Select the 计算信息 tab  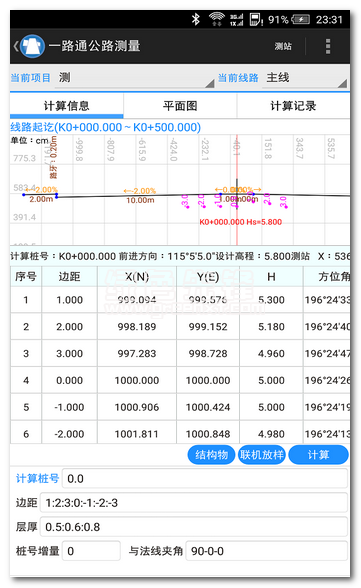click(x=66, y=106)
